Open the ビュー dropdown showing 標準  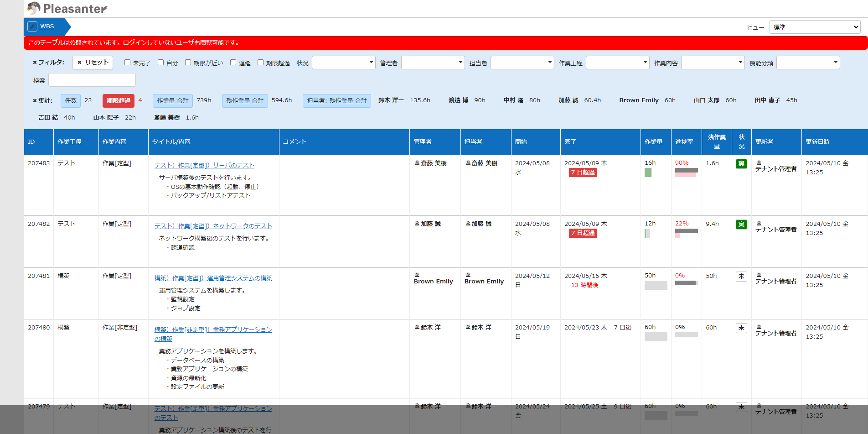point(815,27)
